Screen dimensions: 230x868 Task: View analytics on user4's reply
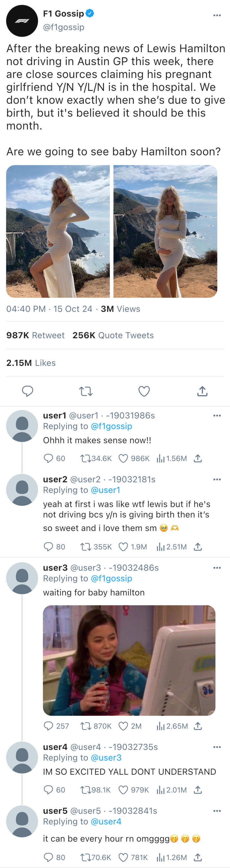point(161,790)
